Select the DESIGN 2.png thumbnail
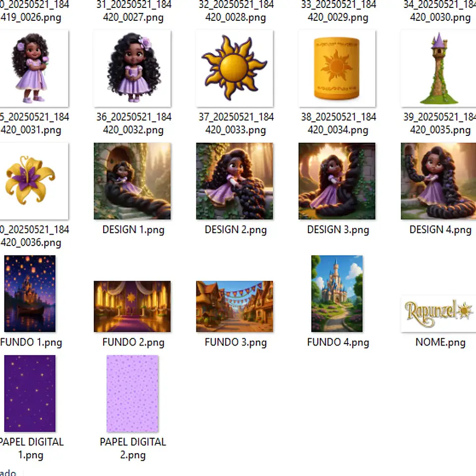This screenshot has height=476, width=476. tap(235, 181)
